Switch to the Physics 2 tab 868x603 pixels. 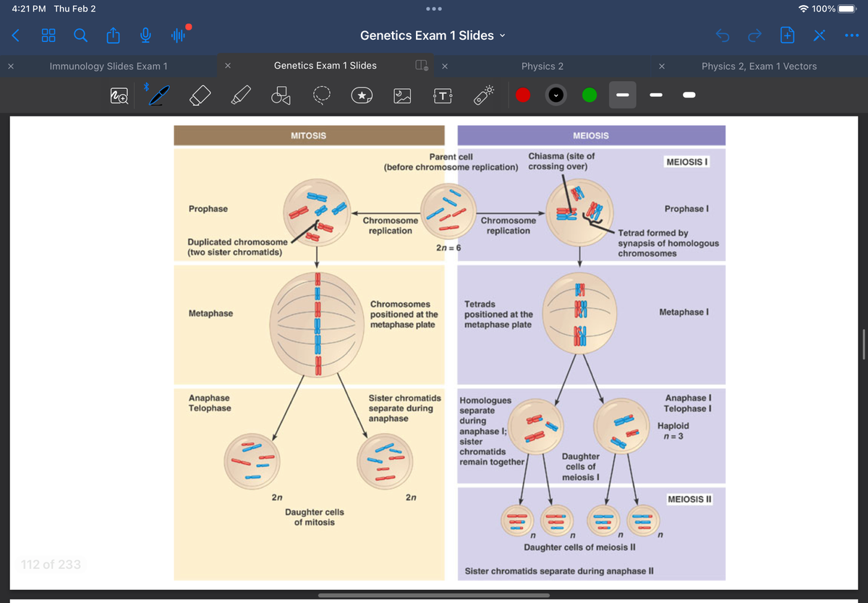click(x=542, y=65)
